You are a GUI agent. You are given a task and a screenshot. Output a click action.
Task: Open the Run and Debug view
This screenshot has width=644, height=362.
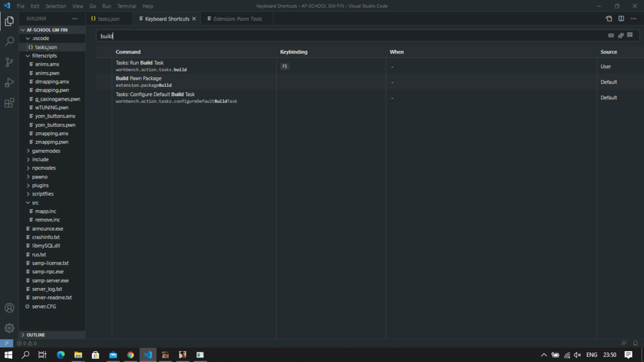pyautogui.click(x=9, y=82)
